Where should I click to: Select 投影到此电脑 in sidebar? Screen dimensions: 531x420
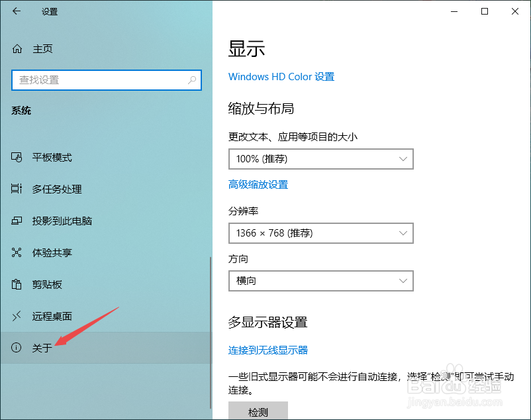point(62,221)
